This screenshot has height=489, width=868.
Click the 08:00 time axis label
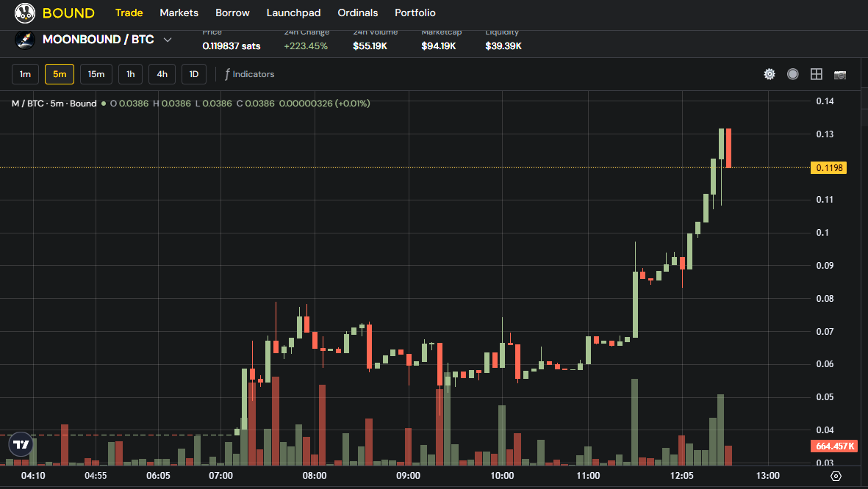(x=315, y=476)
